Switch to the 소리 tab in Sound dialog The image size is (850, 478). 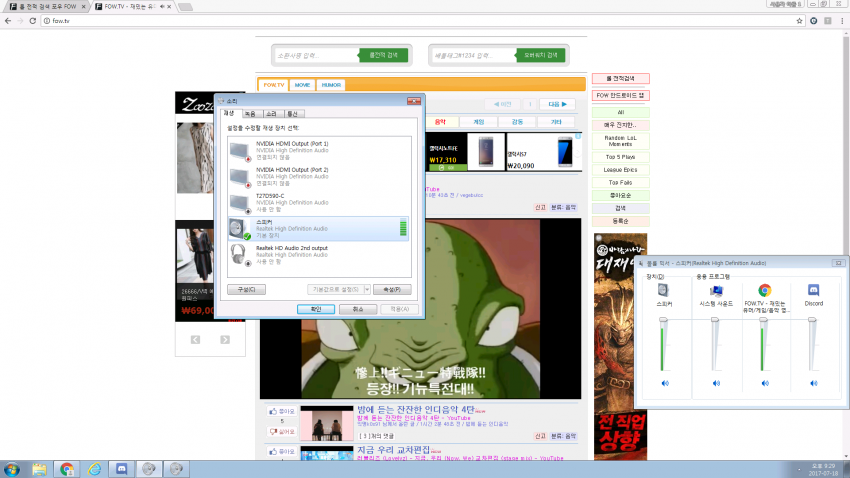(x=271, y=114)
